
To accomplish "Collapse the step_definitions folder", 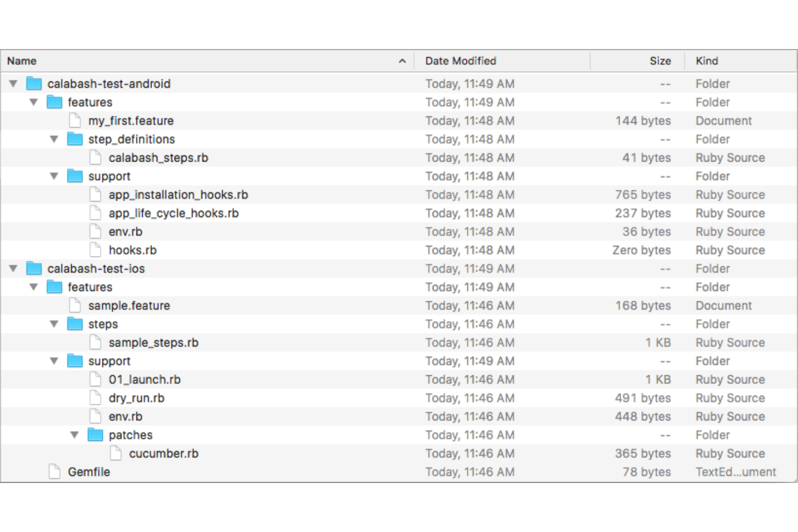I will (54, 139).
